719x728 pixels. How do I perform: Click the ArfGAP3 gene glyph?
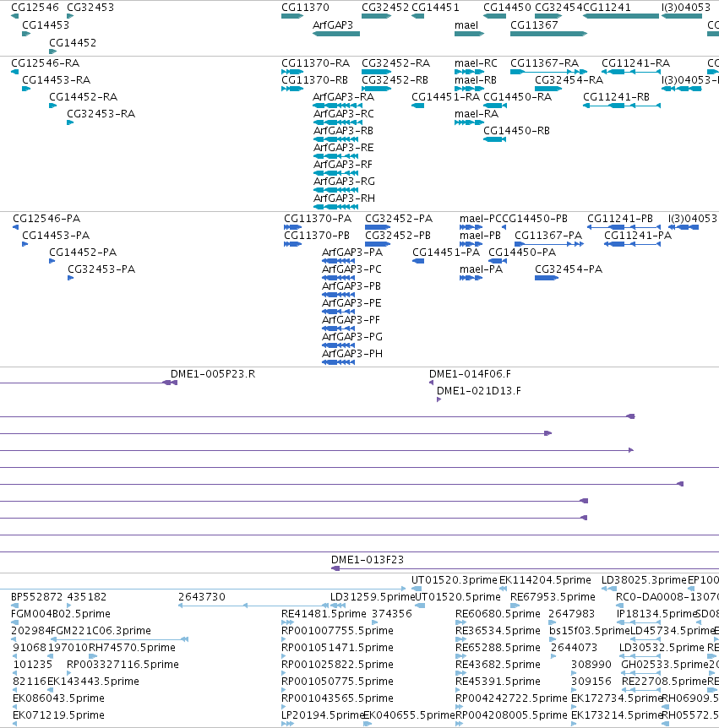pos(336,34)
